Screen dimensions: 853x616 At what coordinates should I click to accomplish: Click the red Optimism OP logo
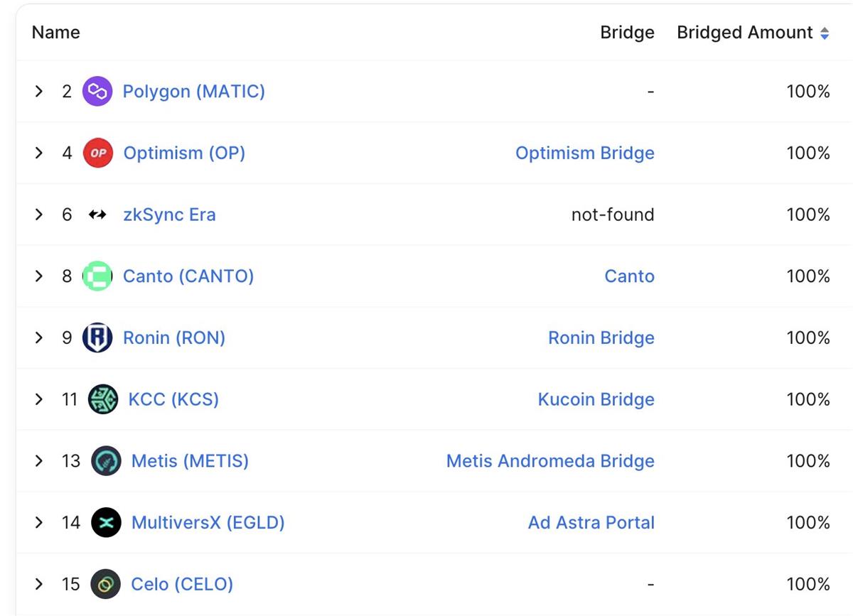[98, 153]
